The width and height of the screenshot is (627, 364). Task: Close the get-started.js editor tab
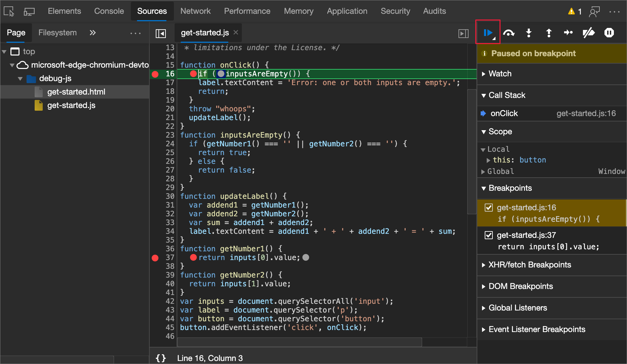236,32
